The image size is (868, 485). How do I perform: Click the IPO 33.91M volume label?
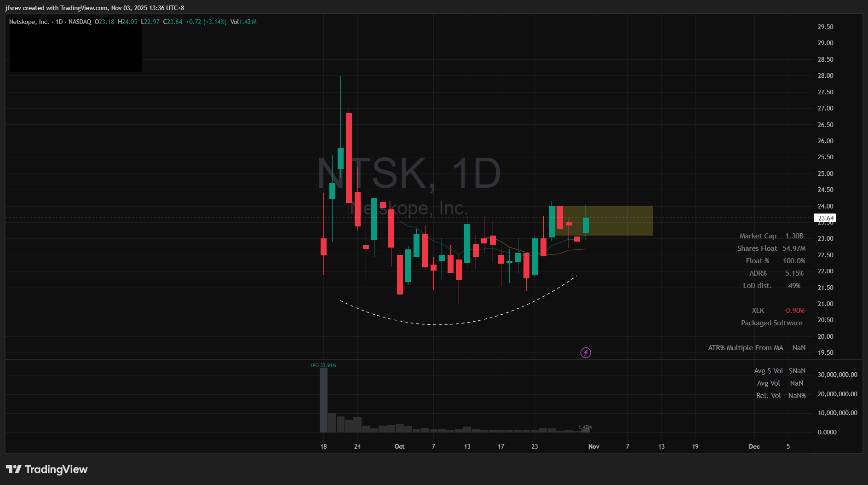click(x=323, y=365)
